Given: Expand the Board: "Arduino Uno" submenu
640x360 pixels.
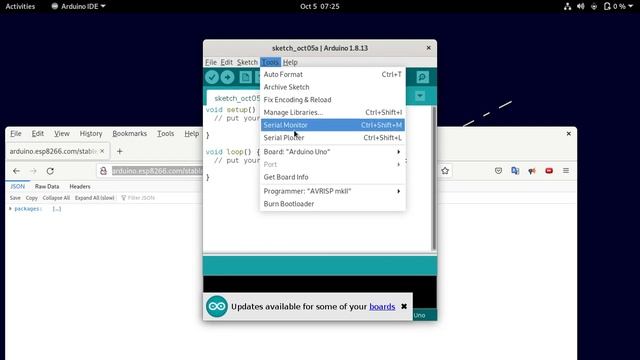Looking at the screenshot, I should tap(333, 151).
